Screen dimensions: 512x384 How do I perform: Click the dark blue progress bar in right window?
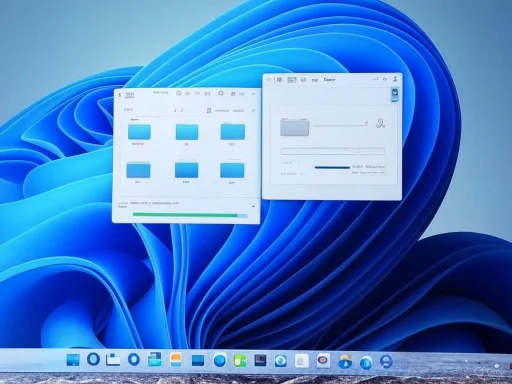(332, 167)
